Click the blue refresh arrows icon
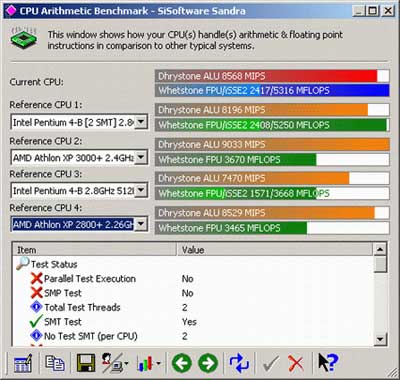 click(x=239, y=363)
